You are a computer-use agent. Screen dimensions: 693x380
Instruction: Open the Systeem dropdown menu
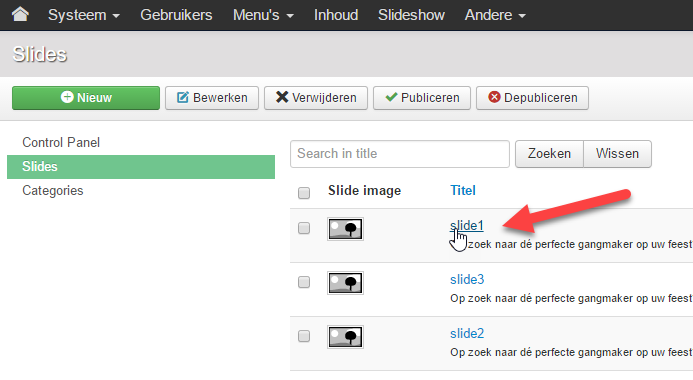pos(84,15)
